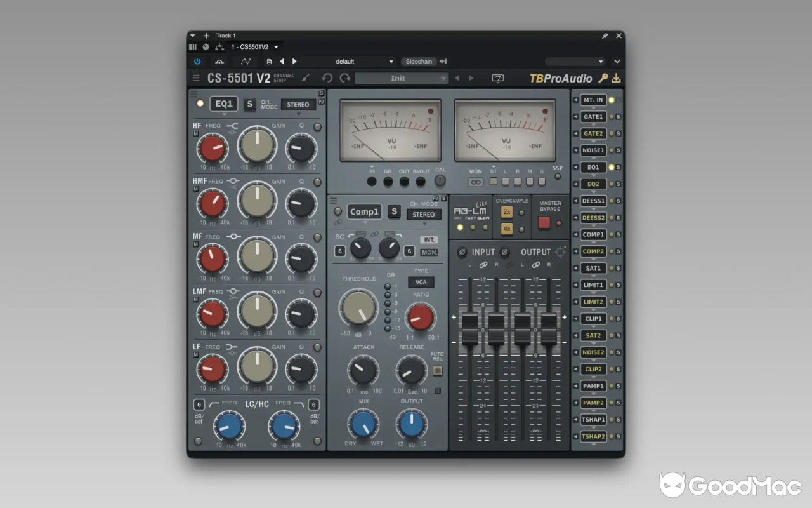
Task: Click the Sidechain button
Action: 419,62
